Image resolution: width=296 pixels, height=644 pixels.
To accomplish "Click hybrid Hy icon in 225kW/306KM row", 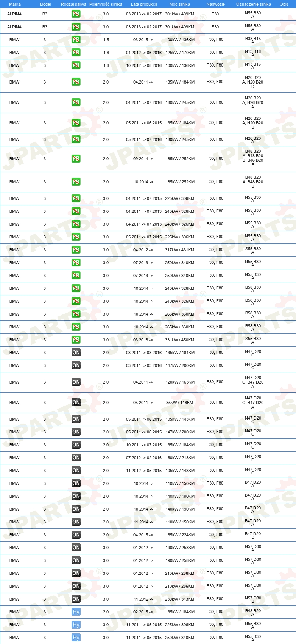I will pyautogui.click(x=76, y=625).
